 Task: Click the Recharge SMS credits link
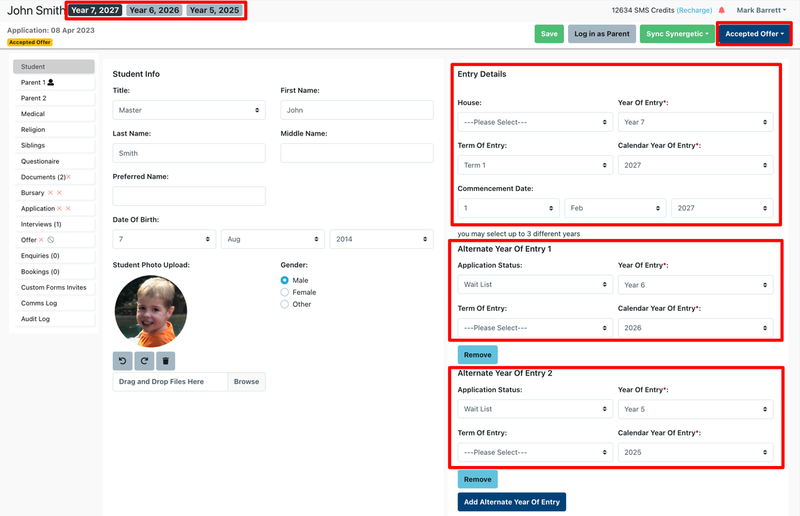(x=694, y=10)
